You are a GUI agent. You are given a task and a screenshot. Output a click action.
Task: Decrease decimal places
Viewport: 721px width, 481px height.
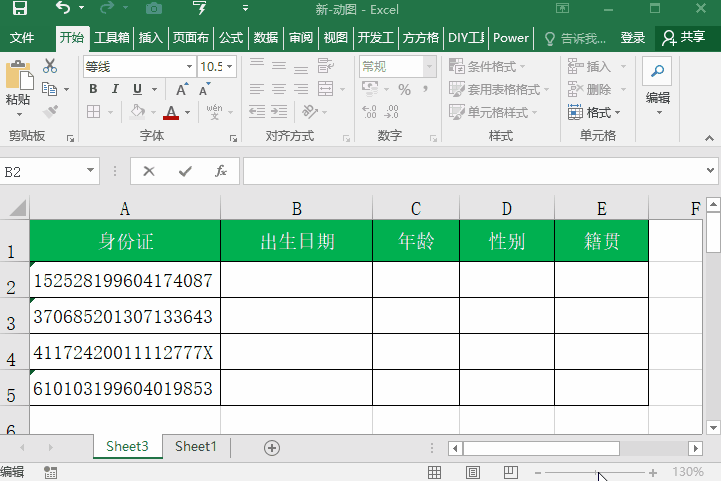click(x=391, y=112)
